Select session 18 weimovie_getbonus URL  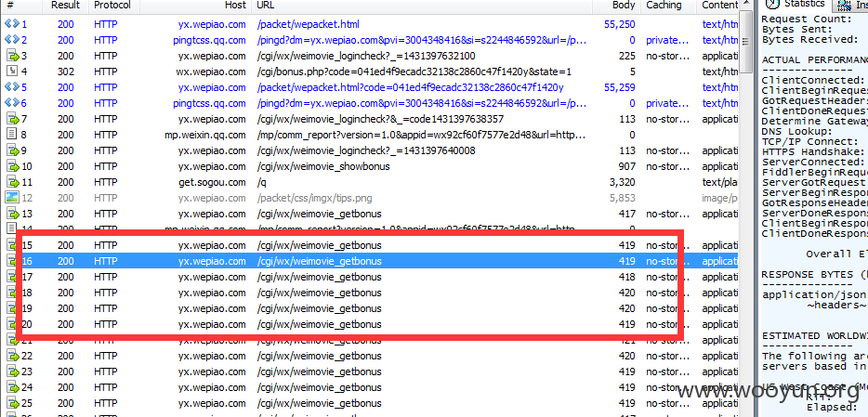[320, 293]
